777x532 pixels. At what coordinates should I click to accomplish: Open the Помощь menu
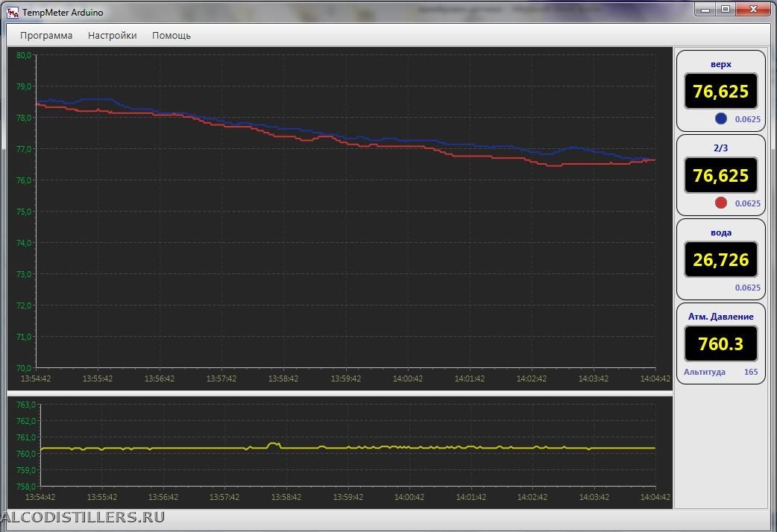point(172,36)
